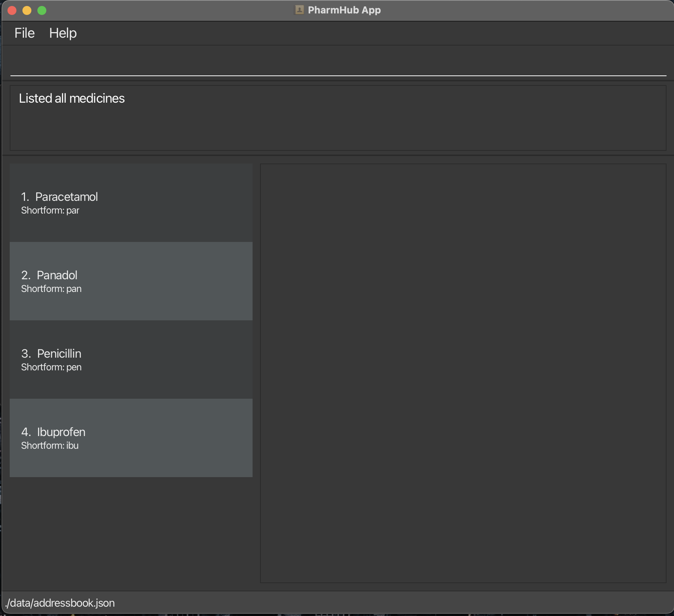This screenshot has width=674, height=616.
Task: Minimize the window with yellow button
Action: tap(27, 10)
